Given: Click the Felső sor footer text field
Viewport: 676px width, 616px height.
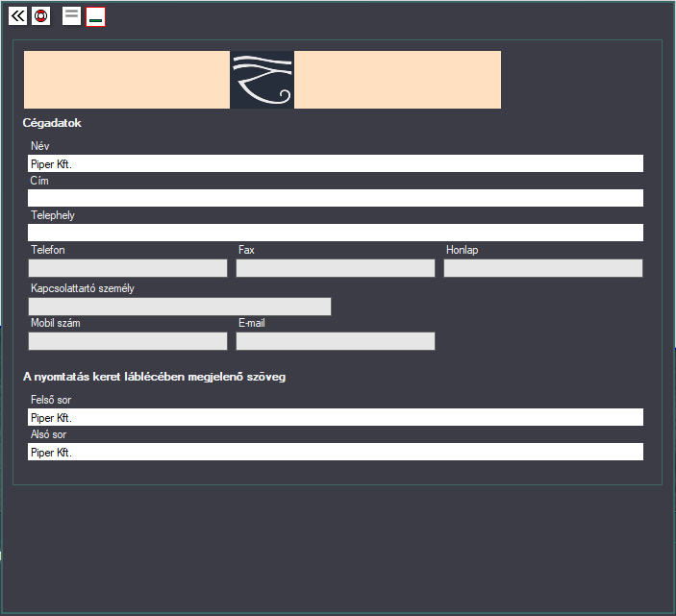Looking at the screenshot, I should (x=336, y=417).
